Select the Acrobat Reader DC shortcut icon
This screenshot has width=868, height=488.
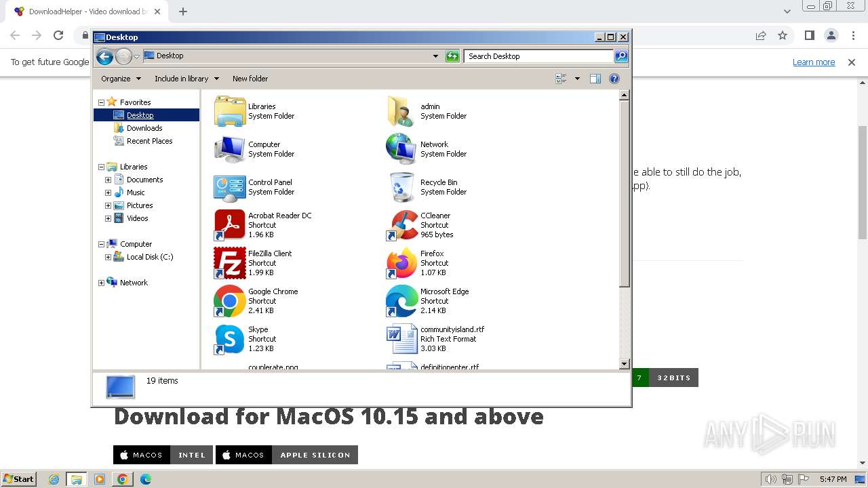click(x=230, y=225)
